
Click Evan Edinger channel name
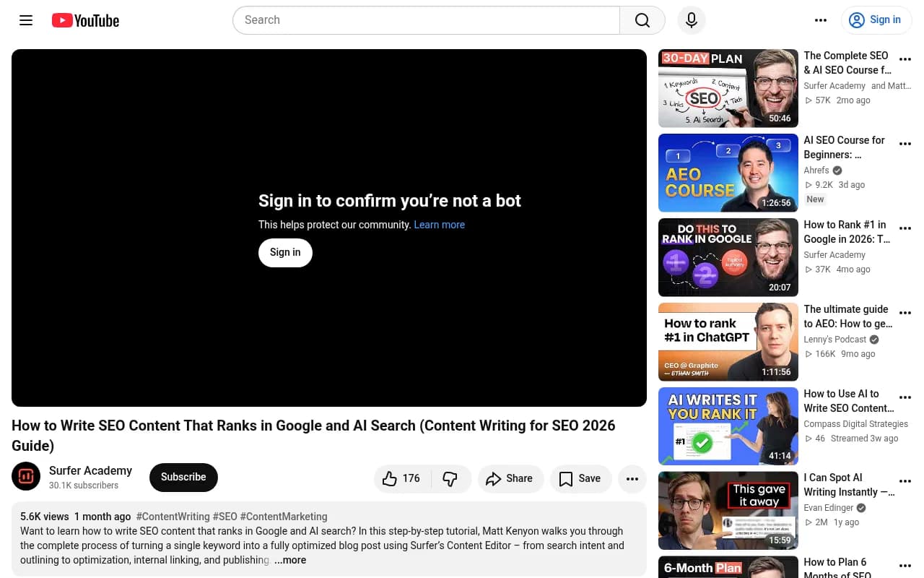coord(829,508)
